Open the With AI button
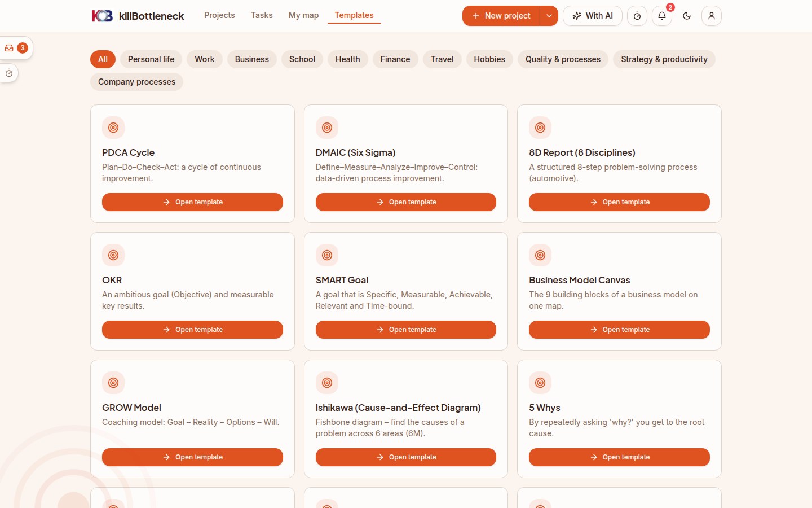Viewport: 812px width, 508px height. pos(593,16)
